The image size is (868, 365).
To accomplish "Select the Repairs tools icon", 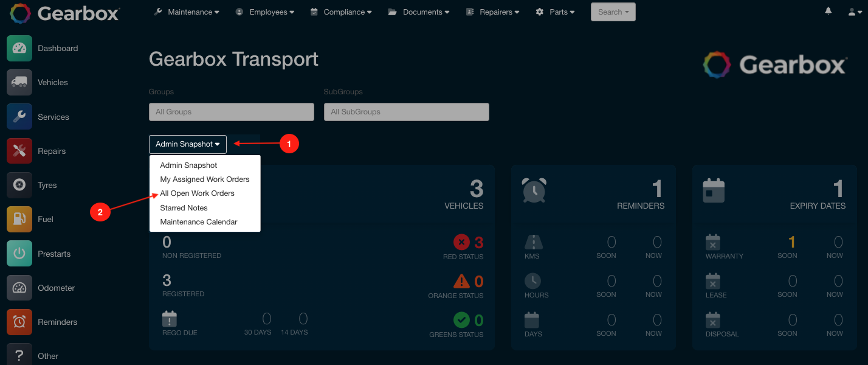I will [19, 151].
